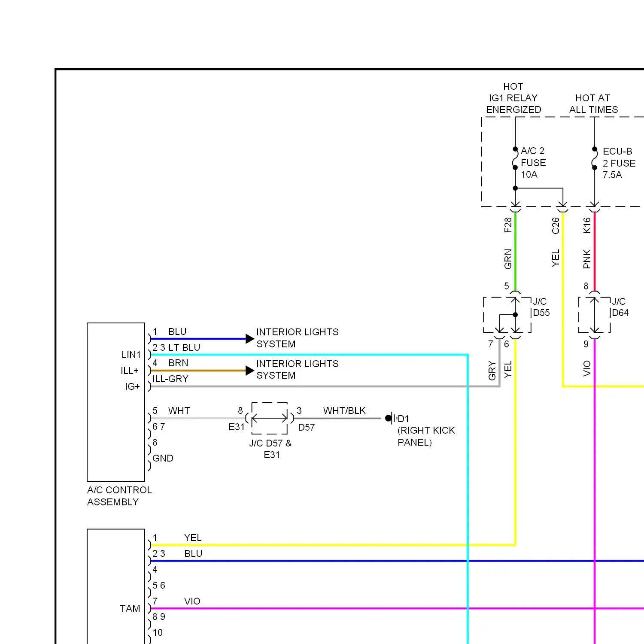Click the vertical VIO label under D64
The image size is (644, 644).
click(587, 368)
